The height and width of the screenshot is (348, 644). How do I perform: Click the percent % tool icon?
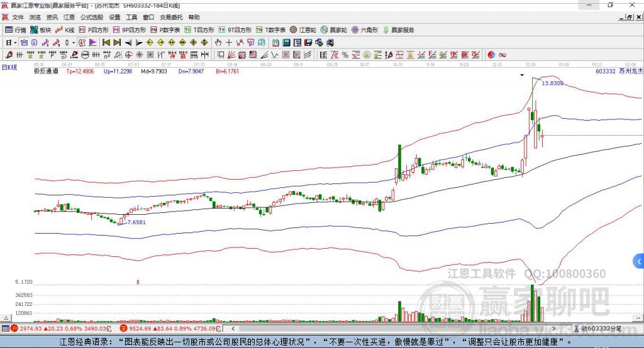pyautogui.click(x=345, y=55)
